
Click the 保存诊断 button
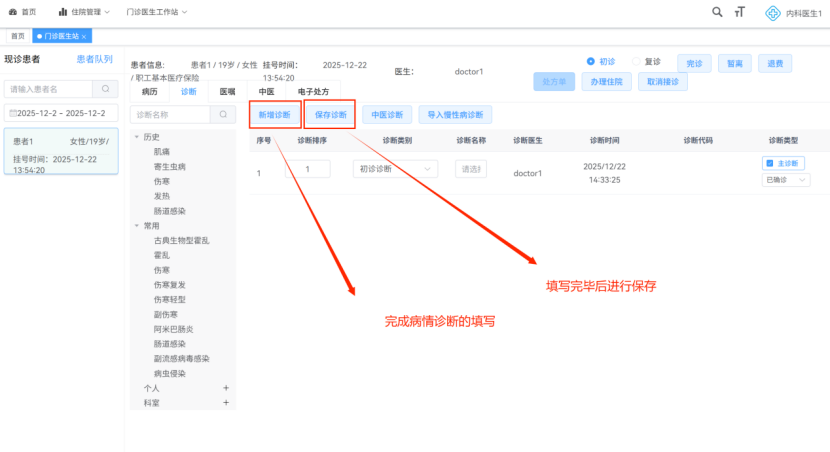click(x=330, y=115)
